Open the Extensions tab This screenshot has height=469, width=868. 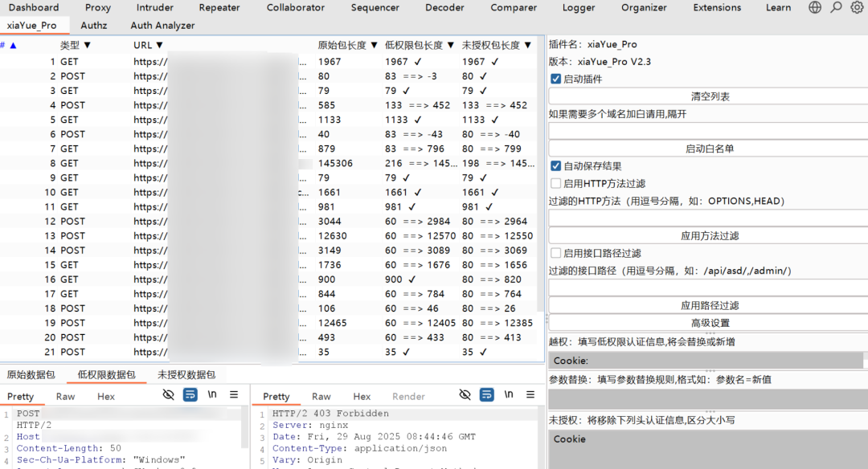717,8
